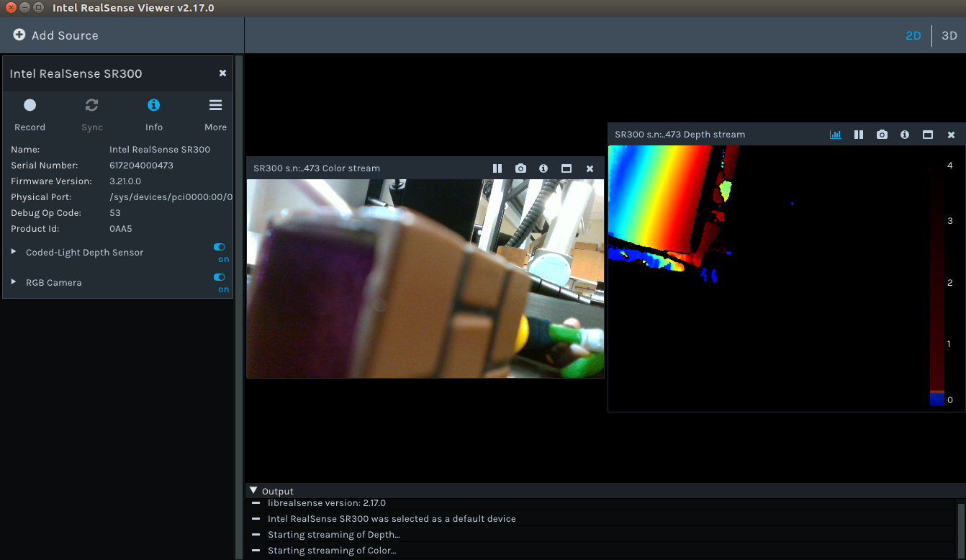Click the Intel RealSense SR300 panel title
The image size is (966, 560).
[76, 73]
